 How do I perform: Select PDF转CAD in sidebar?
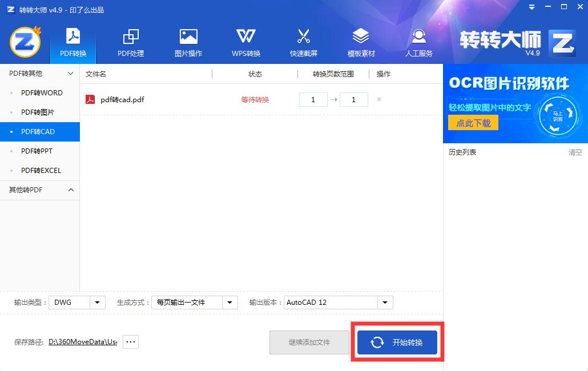(40, 132)
